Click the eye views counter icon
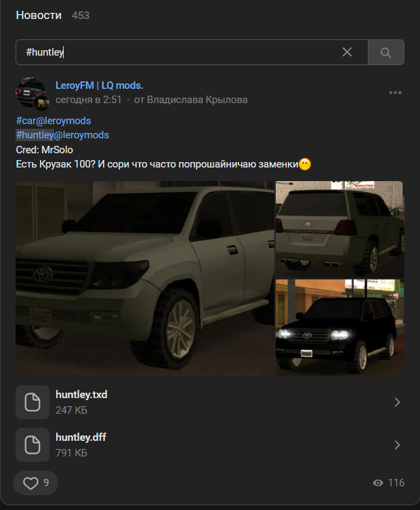 378,483
